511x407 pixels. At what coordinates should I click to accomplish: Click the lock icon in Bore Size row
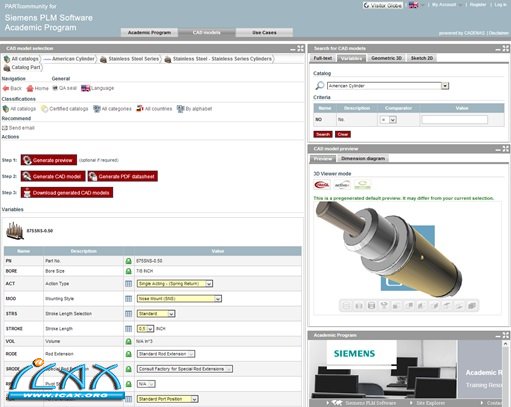click(x=128, y=271)
